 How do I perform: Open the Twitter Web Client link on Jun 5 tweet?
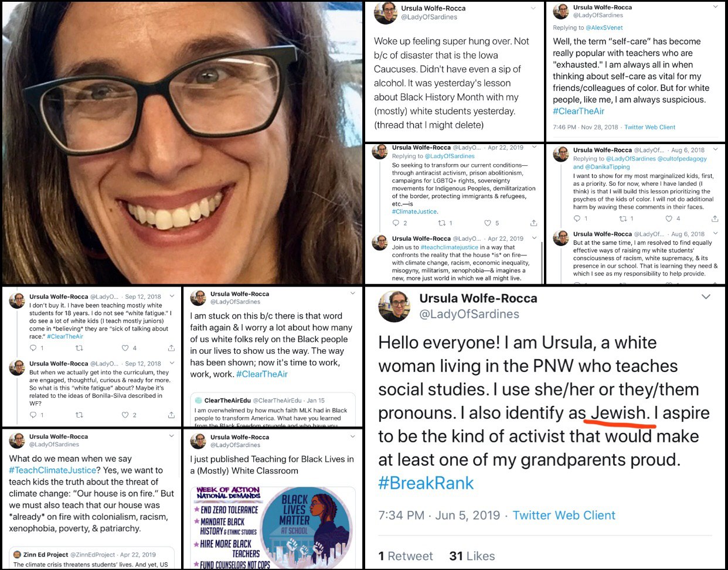564,516
